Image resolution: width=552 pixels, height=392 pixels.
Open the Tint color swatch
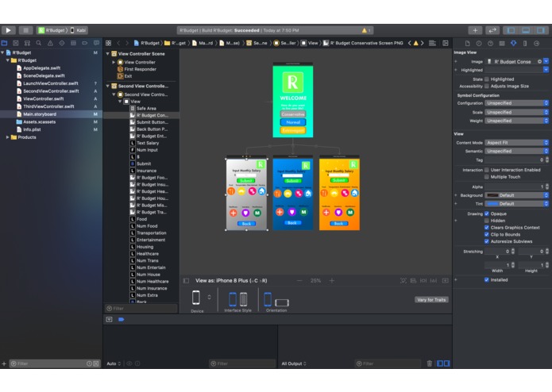(492, 204)
